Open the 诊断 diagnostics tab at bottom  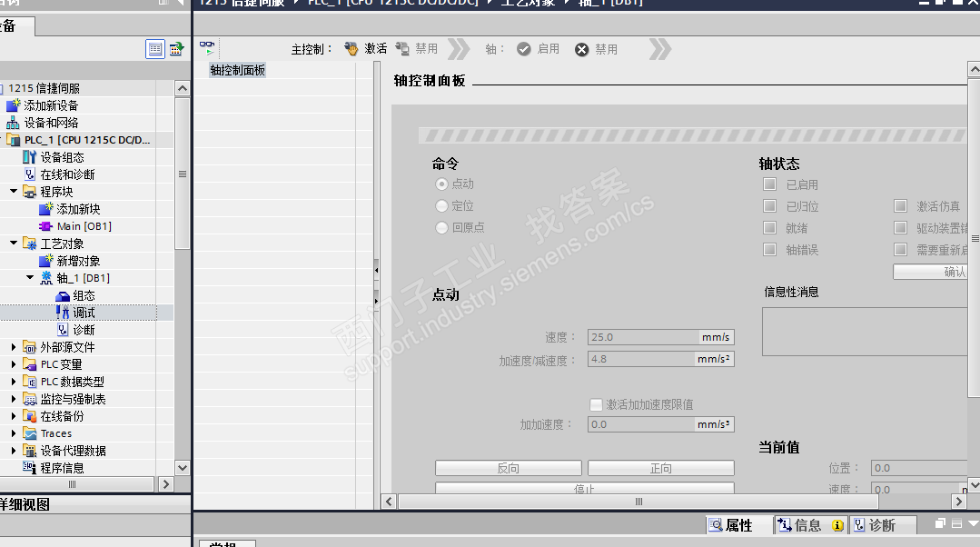(x=882, y=525)
